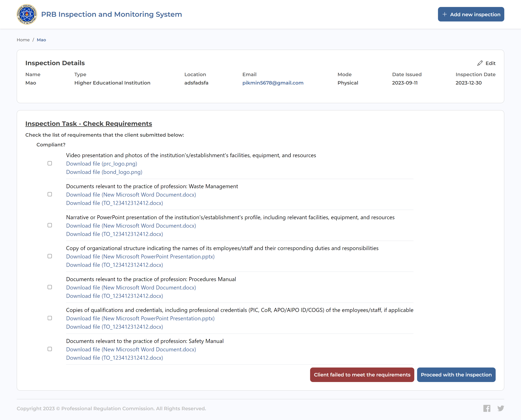Open the Facebook icon in footer
521x420 pixels.
[487, 408]
